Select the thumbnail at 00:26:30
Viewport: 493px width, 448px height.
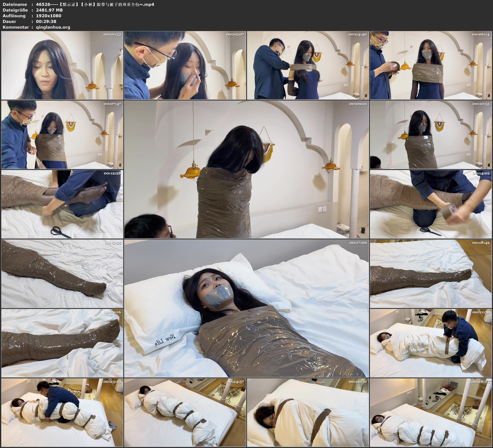pos(308,412)
